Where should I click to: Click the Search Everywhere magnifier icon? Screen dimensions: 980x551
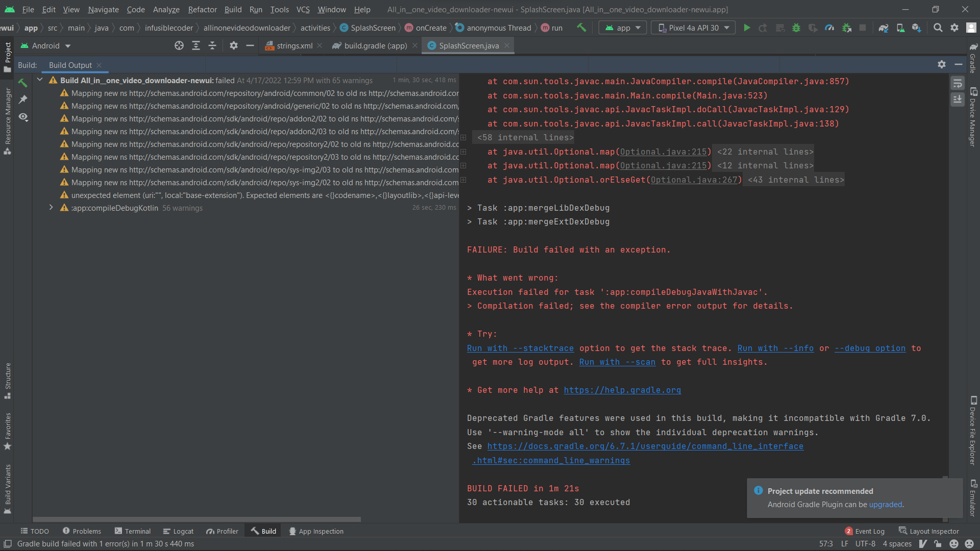tap(938, 28)
